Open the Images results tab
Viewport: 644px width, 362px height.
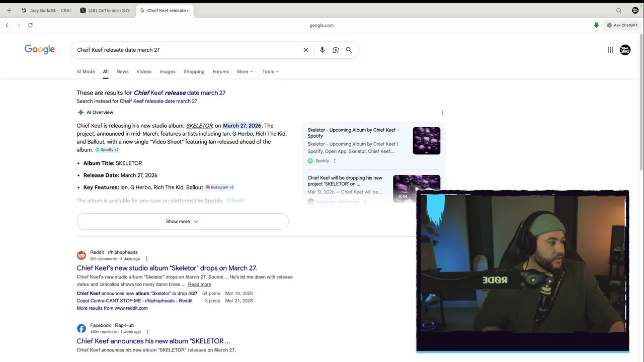[x=168, y=71]
